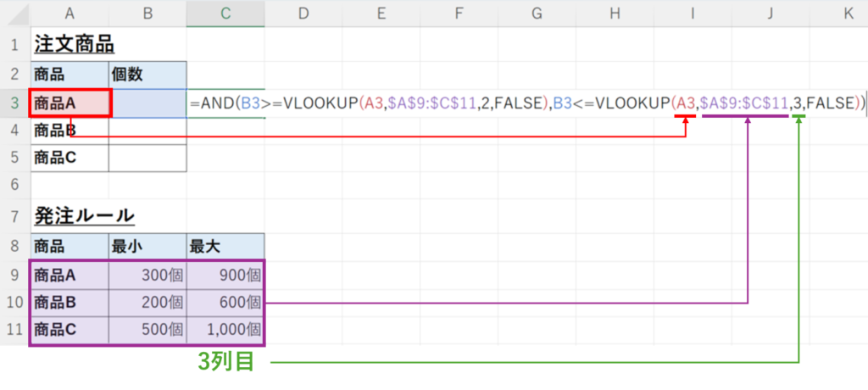This screenshot has height=390, width=868.
Task: Click the 注文商品 title cell
Action: coord(70,44)
